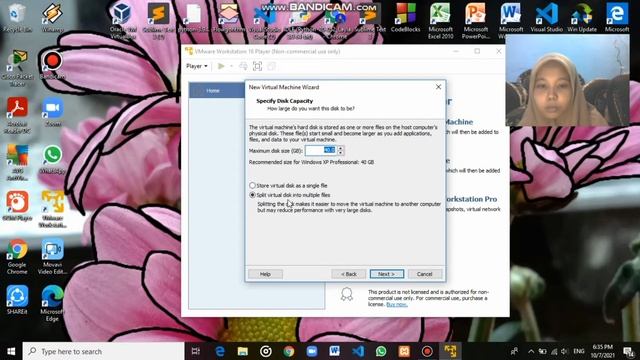640x360 pixels.
Task: Open Chrome from the taskbar
Action: [x=289, y=351]
